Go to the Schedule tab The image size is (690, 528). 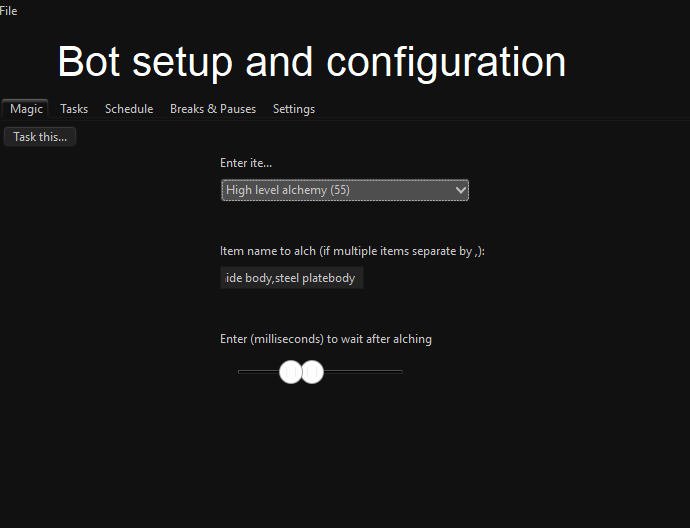[129, 109]
